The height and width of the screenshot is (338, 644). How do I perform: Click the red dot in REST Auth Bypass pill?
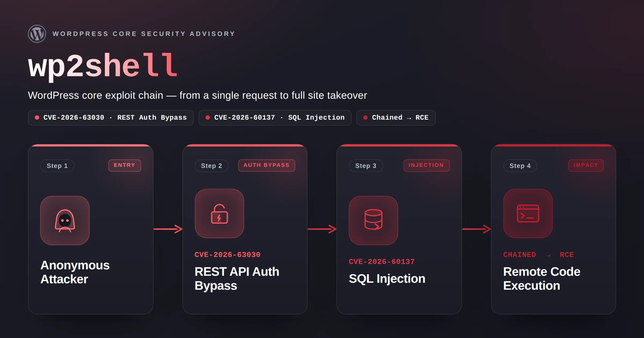[37, 117]
